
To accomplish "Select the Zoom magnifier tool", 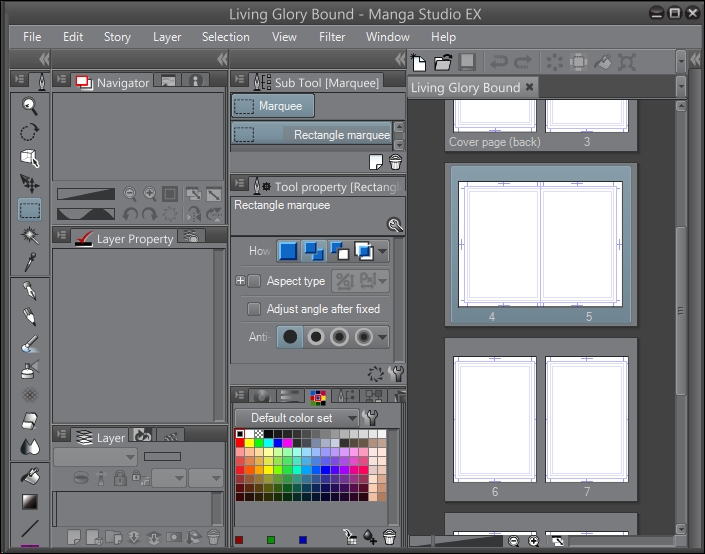I will click(x=30, y=107).
